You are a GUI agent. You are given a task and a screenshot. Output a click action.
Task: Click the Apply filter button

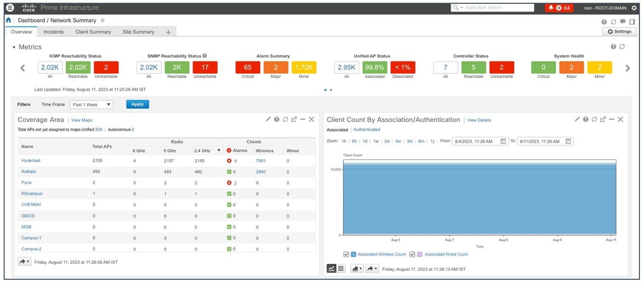[137, 104]
